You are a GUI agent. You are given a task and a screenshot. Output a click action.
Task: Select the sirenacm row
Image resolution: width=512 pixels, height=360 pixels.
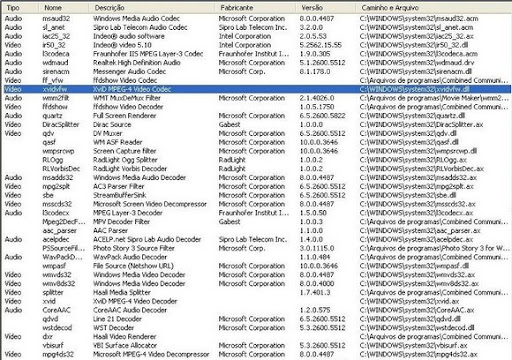pyautogui.click(x=257, y=72)
